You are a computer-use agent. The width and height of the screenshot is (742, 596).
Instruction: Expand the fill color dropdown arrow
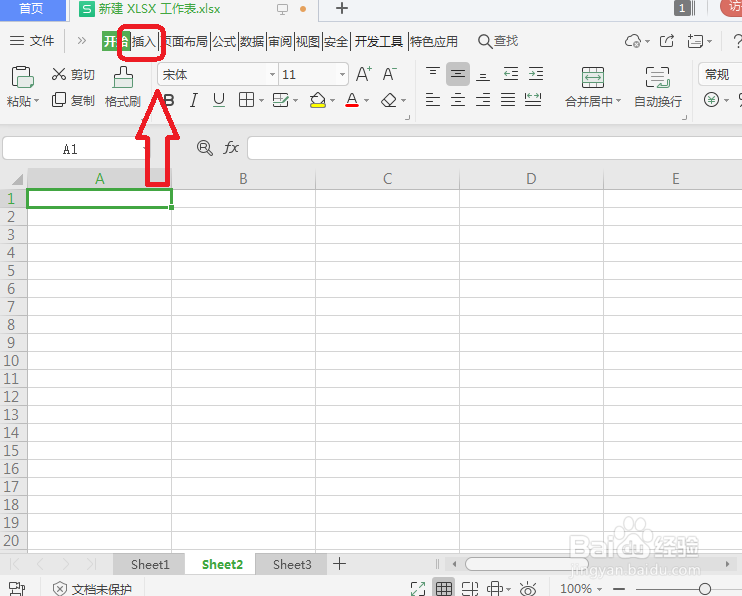pos(332,100)
